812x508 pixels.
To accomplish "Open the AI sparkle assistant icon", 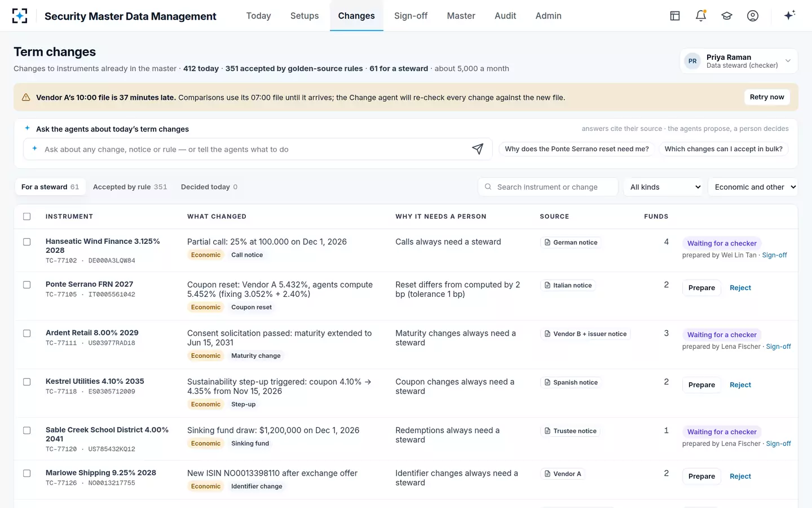I will pyautogui.click(x=789, y=15).
